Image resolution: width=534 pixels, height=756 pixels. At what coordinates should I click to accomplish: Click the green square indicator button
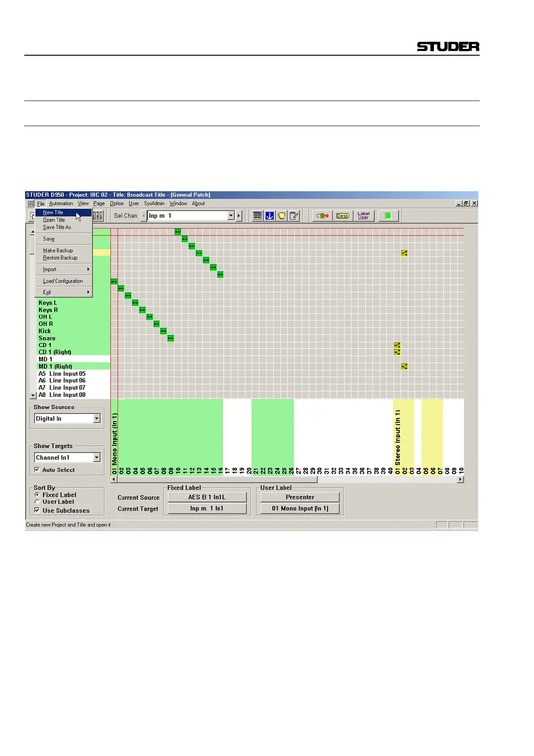point(388,216)
